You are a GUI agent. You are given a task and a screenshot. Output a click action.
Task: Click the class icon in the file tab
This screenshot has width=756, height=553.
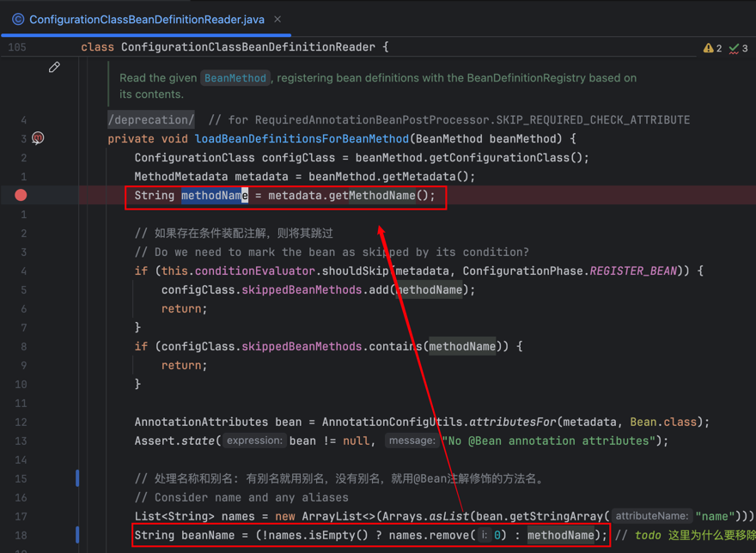[17, 19]
